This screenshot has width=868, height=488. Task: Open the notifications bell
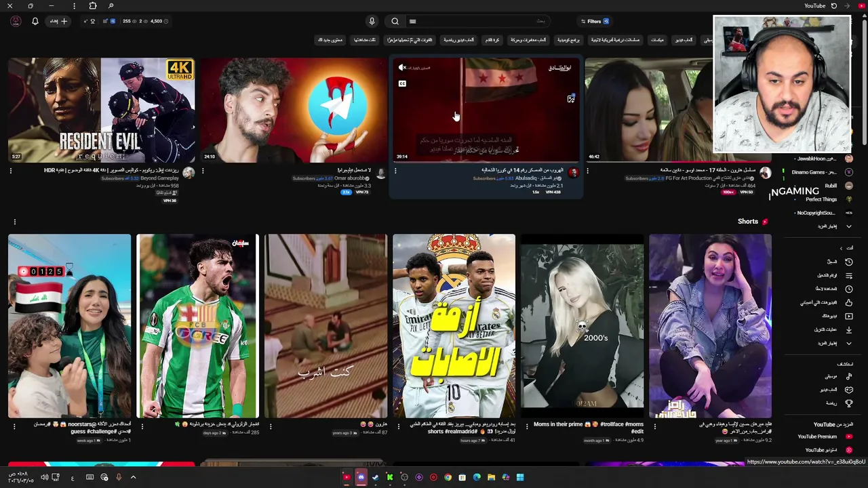coord(35,21)
